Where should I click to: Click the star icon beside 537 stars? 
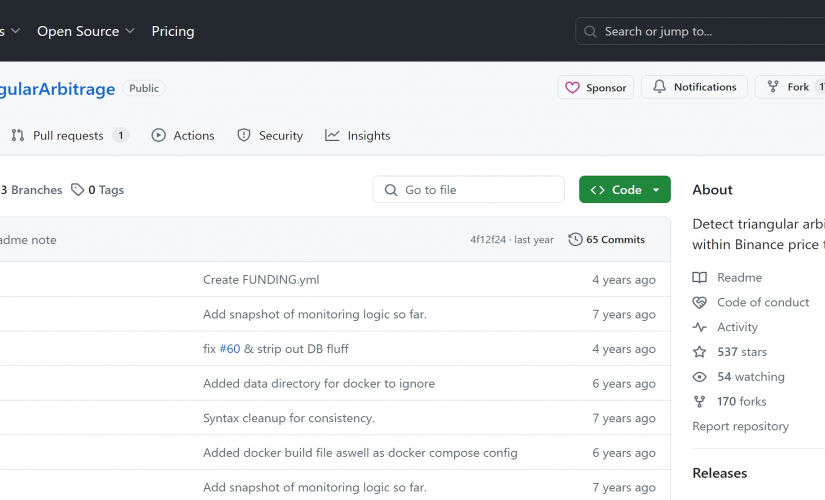699,352
